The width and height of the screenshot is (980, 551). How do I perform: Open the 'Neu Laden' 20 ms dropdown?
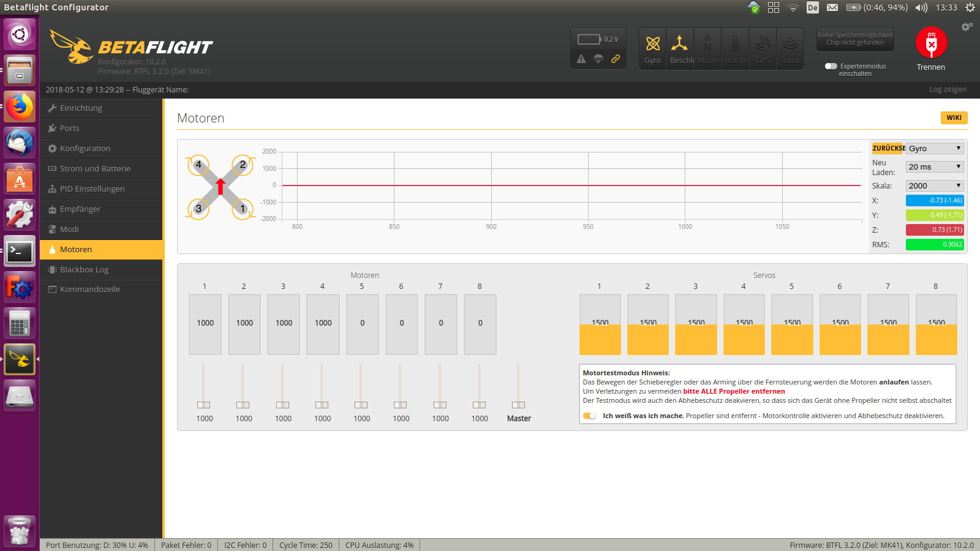(x=935, y=167)
